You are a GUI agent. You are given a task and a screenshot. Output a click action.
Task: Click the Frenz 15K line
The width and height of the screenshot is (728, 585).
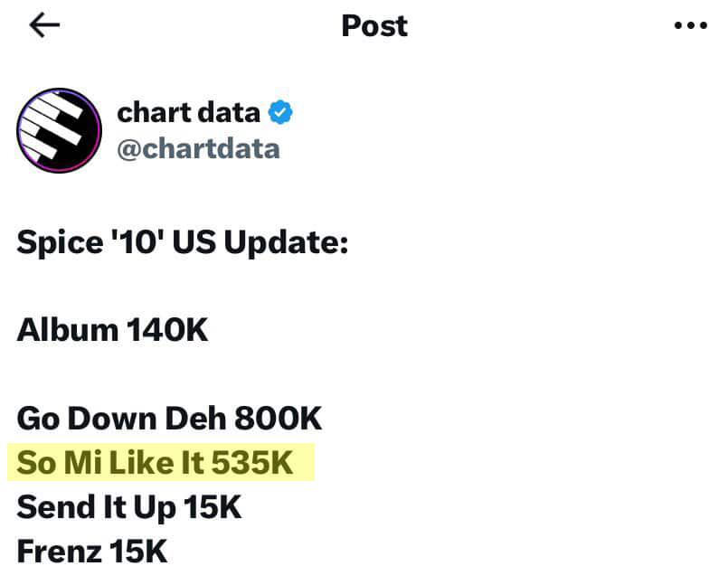[92, 552]
